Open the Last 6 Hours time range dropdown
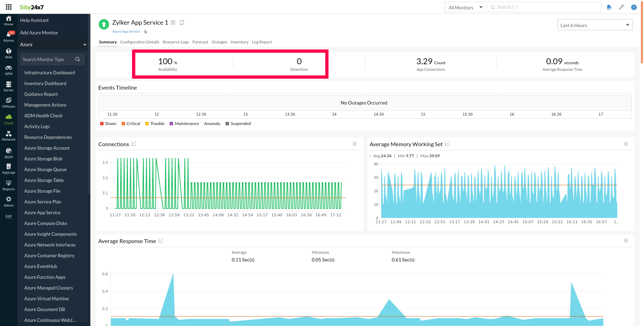The image size is (644, 326). pyautogui.click(x=595, y=25)
